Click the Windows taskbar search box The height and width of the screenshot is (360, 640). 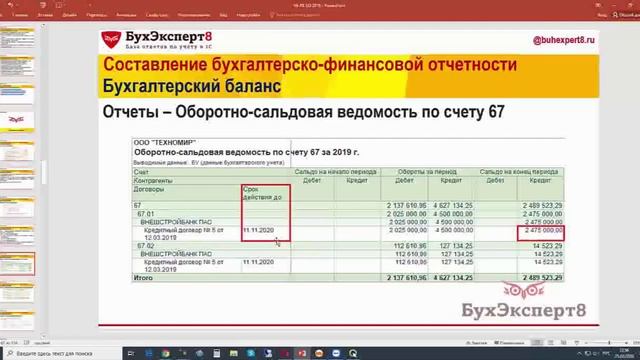63,353
